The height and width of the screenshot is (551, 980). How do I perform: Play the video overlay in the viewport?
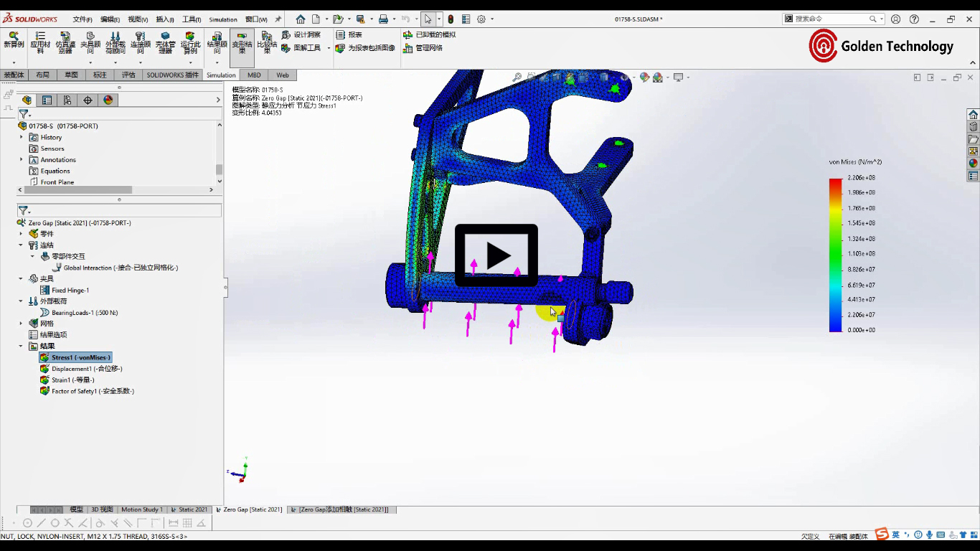496,255
